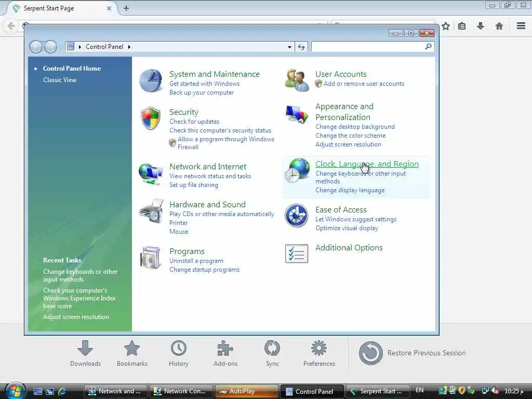The width and height of the screenshot is (532, 399).
Task: Click Change startup programs link
Action: 204,270
